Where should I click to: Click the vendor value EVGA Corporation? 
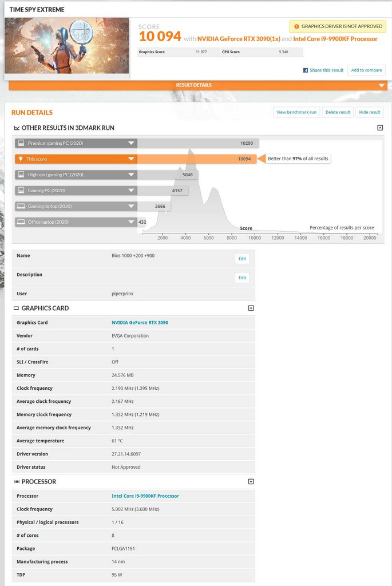pyautogui.click(x=130, y=335)
